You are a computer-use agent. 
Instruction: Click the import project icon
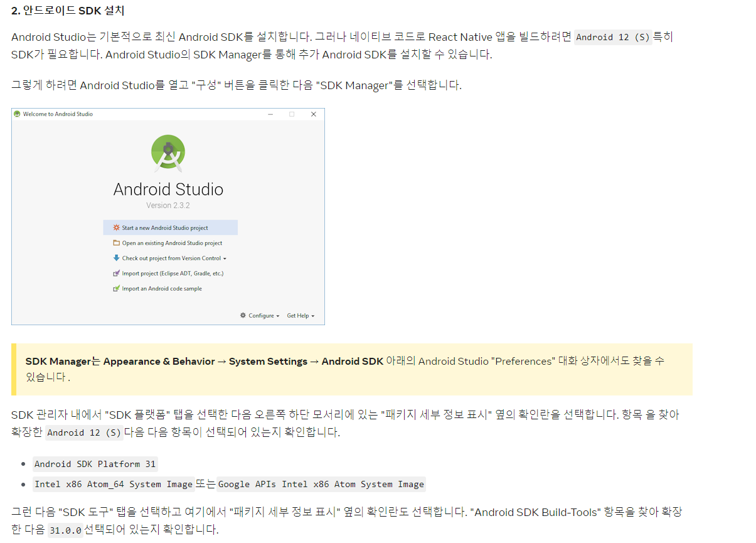click(116, 273)
